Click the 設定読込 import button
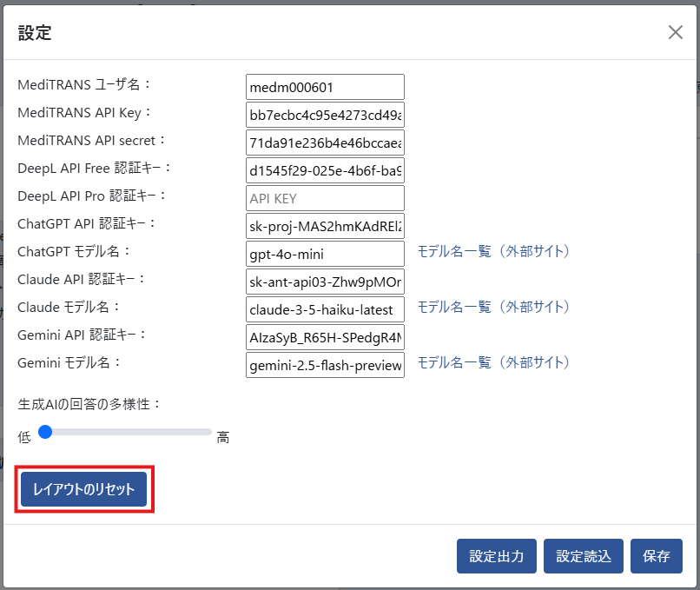The image size is (700, 590). [x=584, y=556]
